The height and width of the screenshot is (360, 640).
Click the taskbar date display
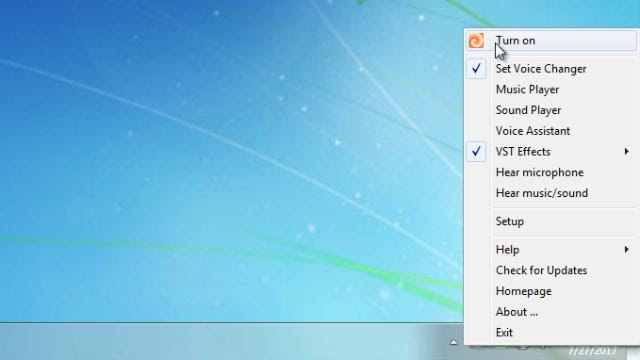tap(592, 351)
